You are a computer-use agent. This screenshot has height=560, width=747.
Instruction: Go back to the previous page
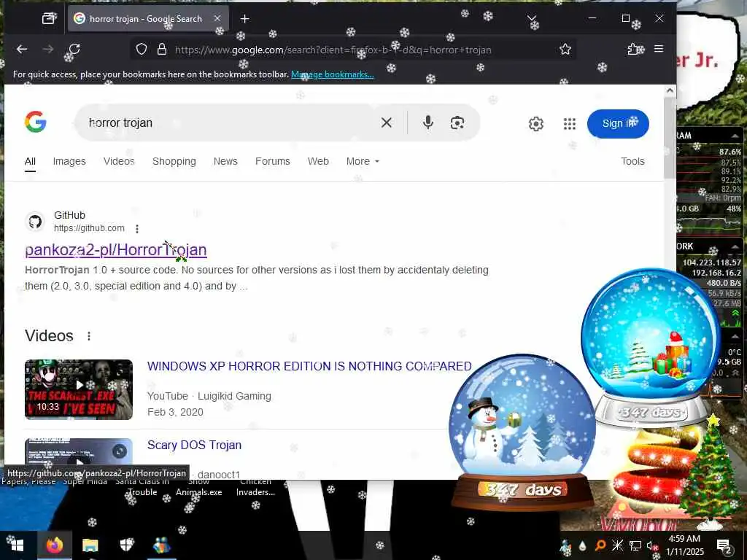pos(22,49)
